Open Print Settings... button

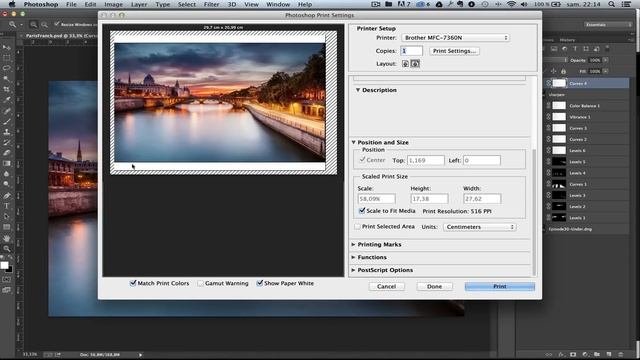[454, 51]
